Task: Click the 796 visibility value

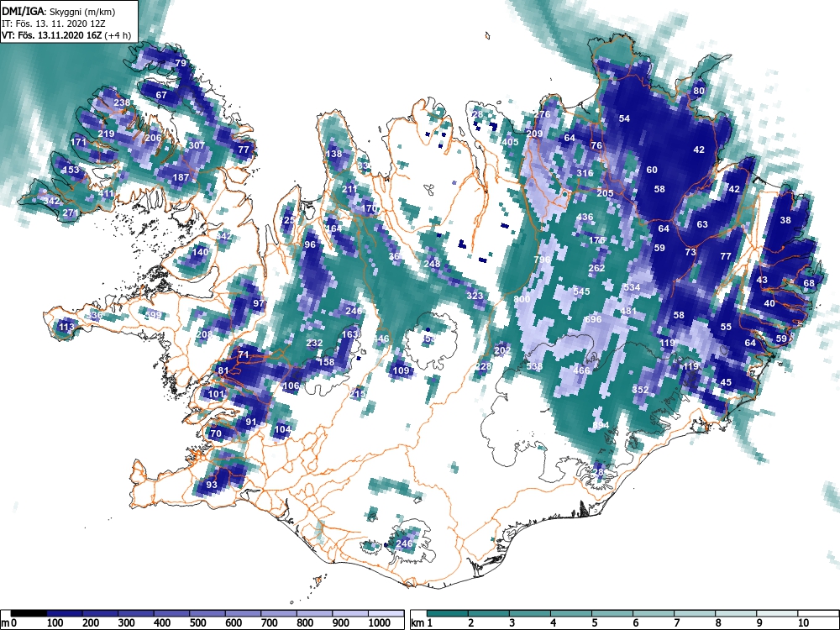Action: (542, 260)
